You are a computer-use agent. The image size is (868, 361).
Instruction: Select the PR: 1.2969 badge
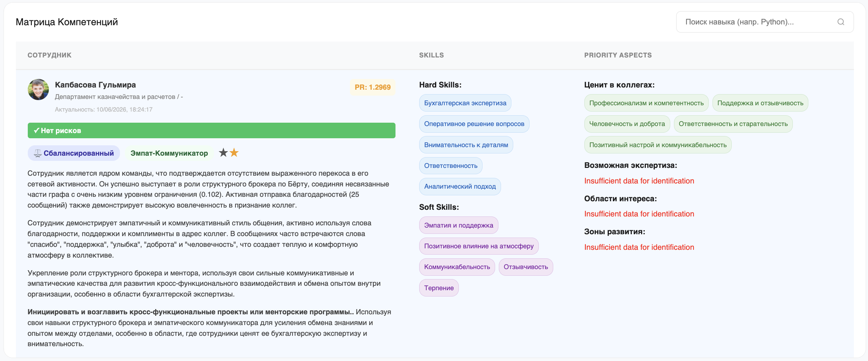point(373,87)
